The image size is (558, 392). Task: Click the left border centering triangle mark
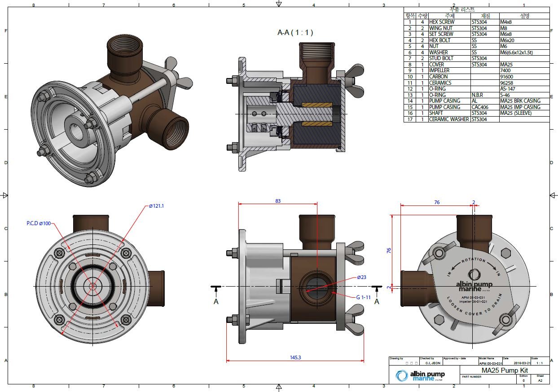(x=5, y=196)
